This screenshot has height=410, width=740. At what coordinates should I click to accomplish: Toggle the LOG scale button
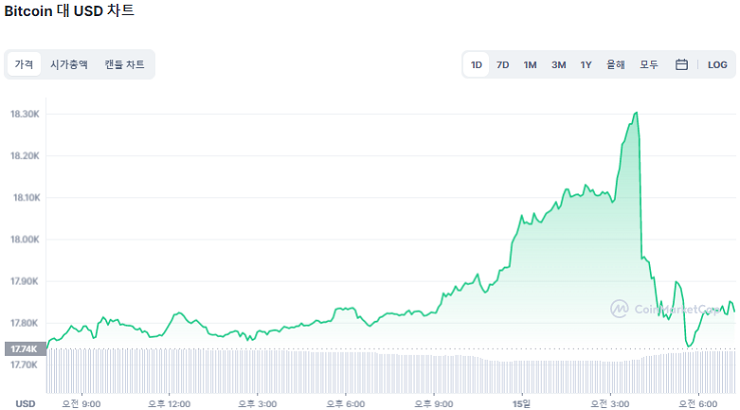(x=717, y=65)
